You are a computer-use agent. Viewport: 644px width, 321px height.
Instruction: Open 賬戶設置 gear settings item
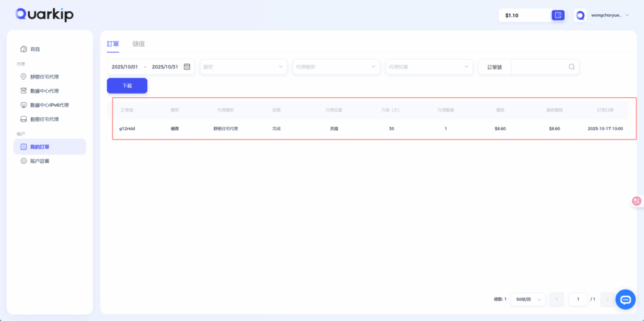tap(39, 161)
